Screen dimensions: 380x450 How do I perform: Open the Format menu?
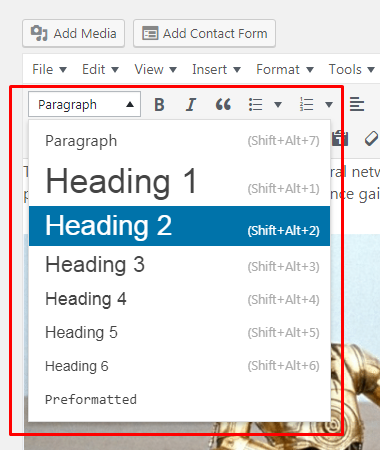pos(285,69)
